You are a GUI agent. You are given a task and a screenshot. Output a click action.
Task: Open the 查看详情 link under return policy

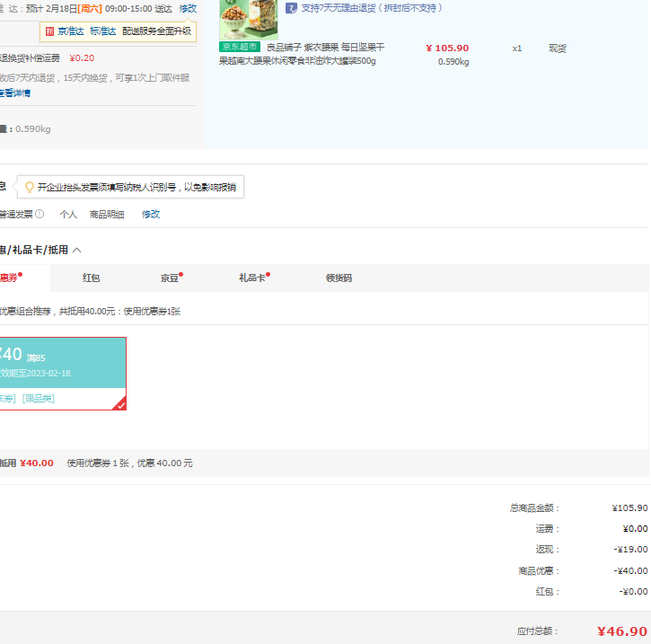15,93
